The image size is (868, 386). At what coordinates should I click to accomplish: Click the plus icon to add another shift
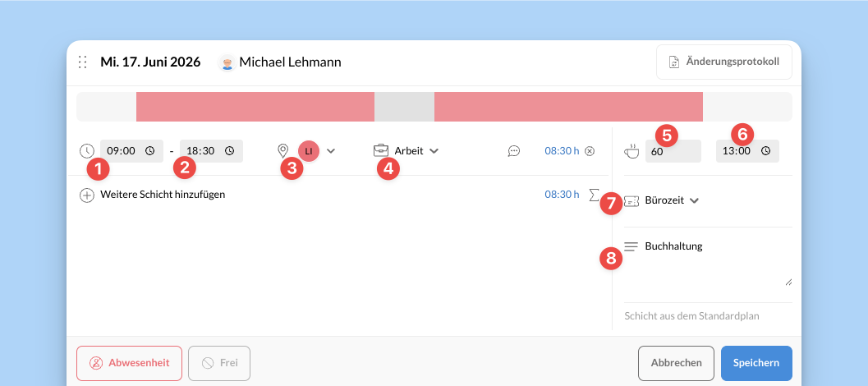coord(87,195)
